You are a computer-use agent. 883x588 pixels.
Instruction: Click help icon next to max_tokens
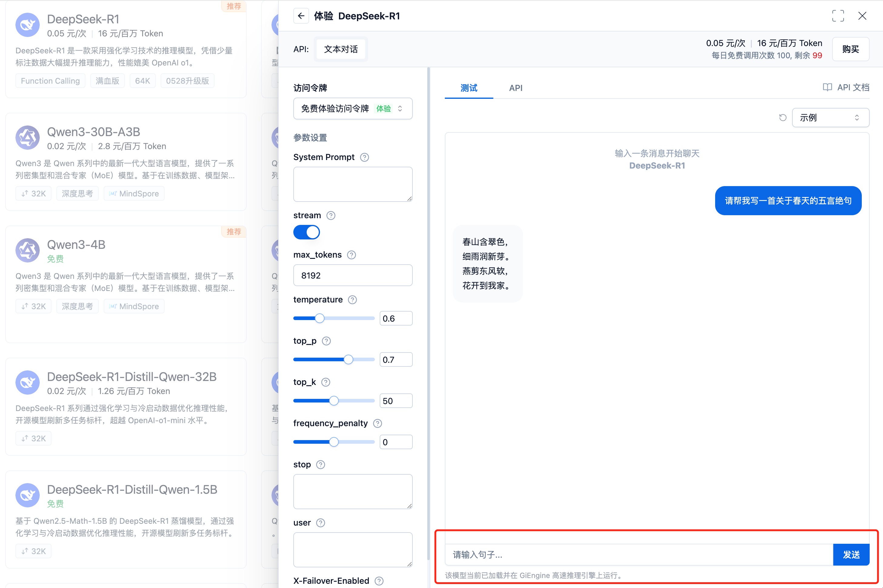coord(351,255)
